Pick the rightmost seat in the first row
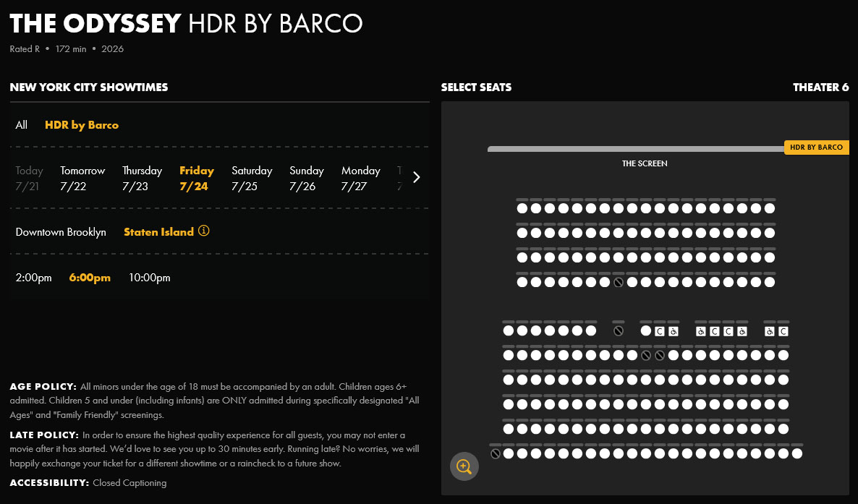This screenshot has height=504, width=858. [x=769, y=208]
